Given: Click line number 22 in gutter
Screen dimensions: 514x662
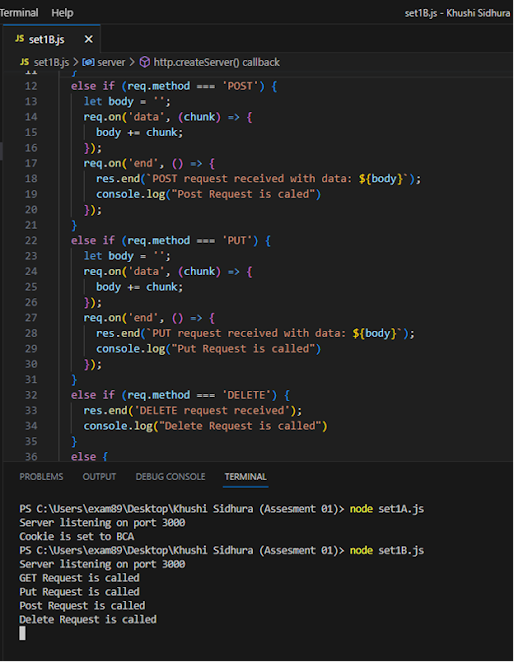Looking at the screenshot, I should [x=31, y=241].
